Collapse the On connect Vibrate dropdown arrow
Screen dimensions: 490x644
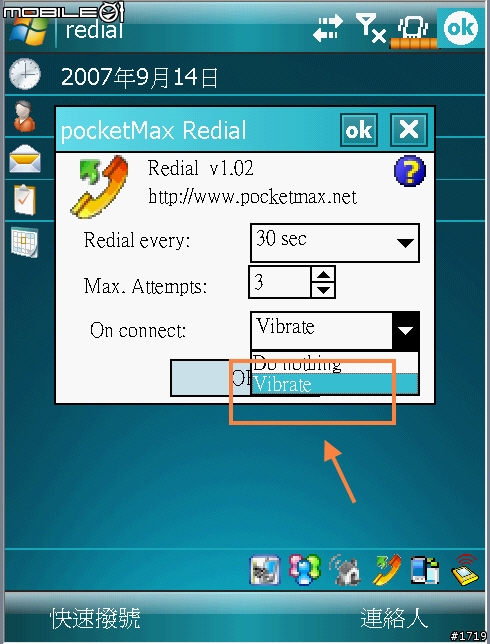point(405,330)
